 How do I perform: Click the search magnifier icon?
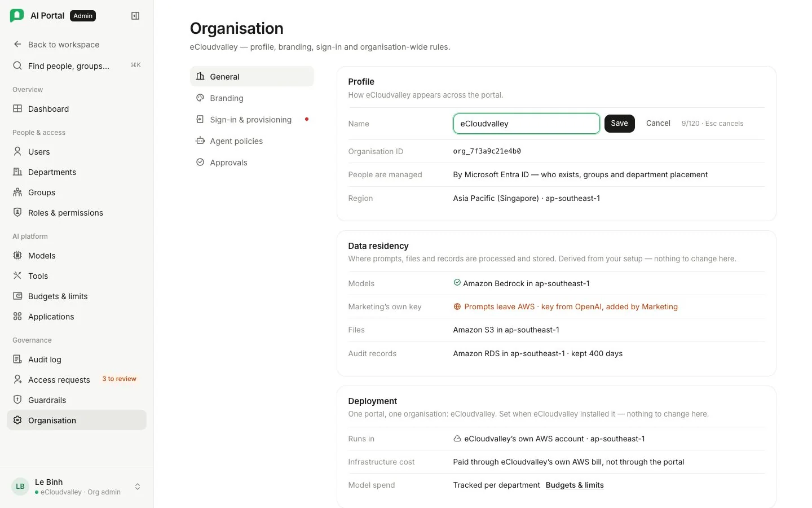coord(17,65)
